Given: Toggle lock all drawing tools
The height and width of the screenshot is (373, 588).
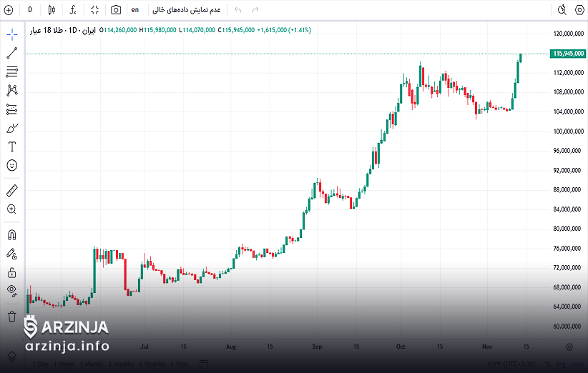Looking at the screenshot, I should (11, 272).
